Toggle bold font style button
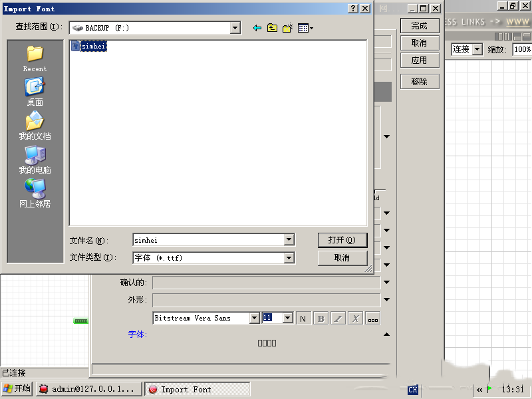The width and height of the screenshot is (532, 399). tap(321, 319)
